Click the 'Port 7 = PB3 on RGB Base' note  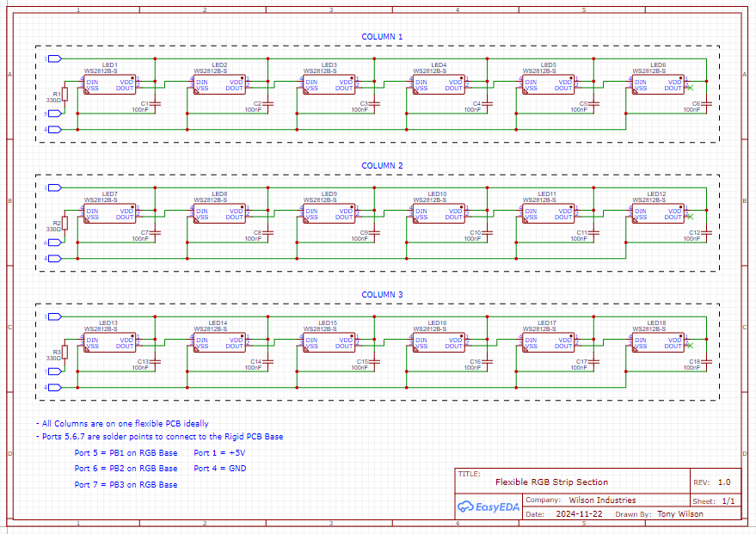126,485
